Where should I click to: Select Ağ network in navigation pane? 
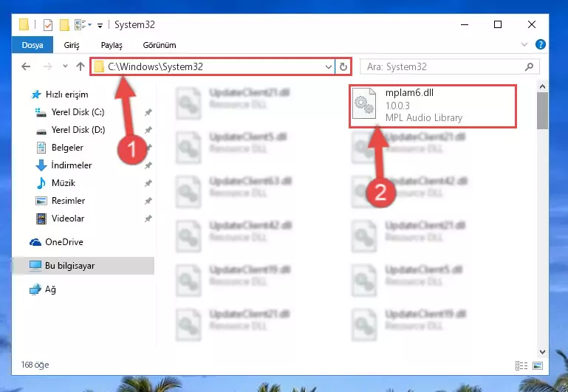tap(43, 289)
